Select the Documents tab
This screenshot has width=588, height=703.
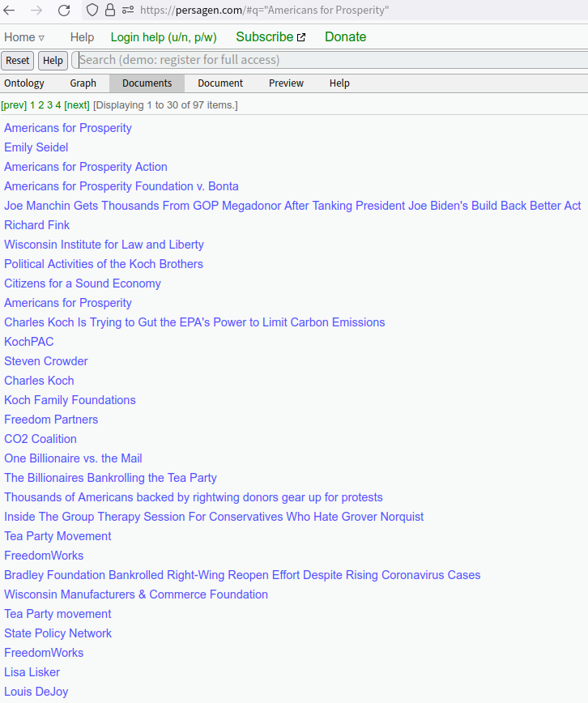(x=147, y=83)
